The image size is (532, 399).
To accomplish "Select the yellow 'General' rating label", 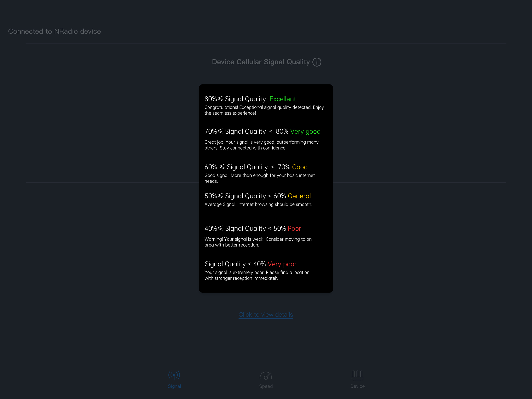I will [299, 196].
